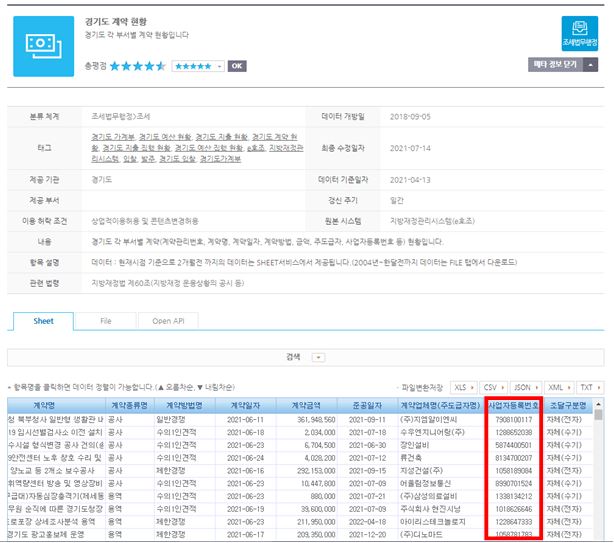Viewport: 614px width, 543px height.
Task: Sort by the 계약금액 column header
Action: pyautogui.click(x=306, y=406)
